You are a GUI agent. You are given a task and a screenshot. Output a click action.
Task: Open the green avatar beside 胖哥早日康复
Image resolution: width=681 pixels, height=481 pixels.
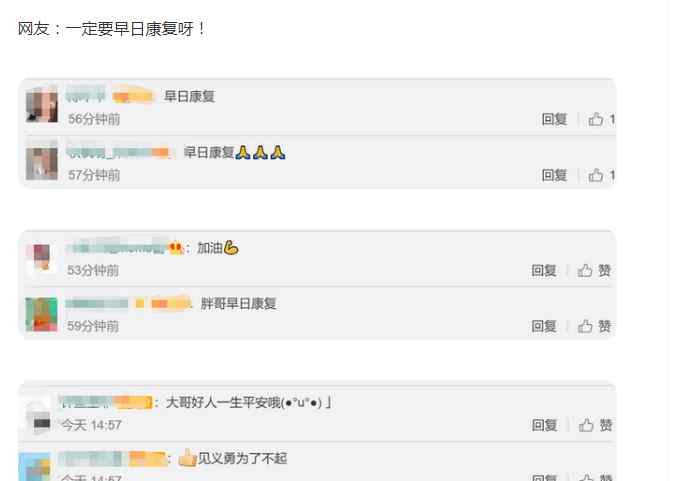41,315
